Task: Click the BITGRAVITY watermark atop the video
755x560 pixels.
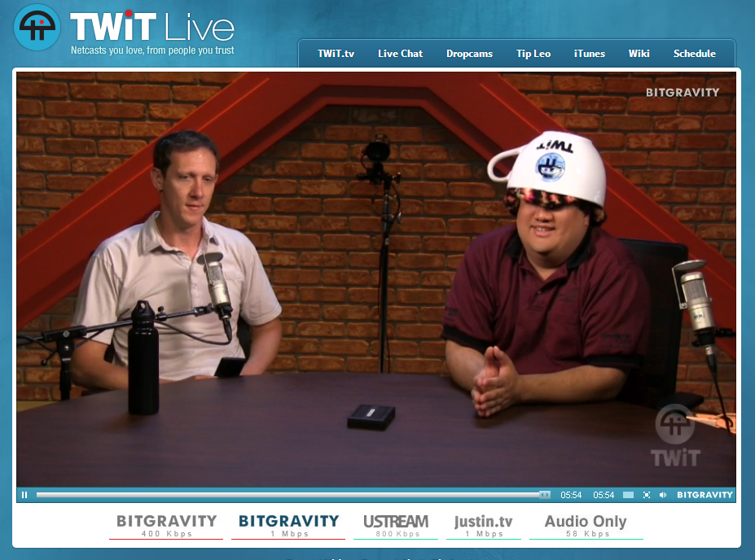Action: [683, 93]
